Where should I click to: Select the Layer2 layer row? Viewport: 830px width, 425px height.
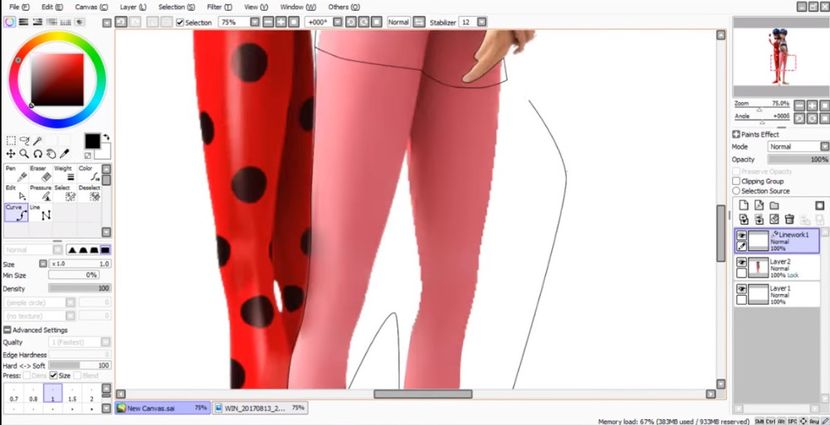click(777, 268)
